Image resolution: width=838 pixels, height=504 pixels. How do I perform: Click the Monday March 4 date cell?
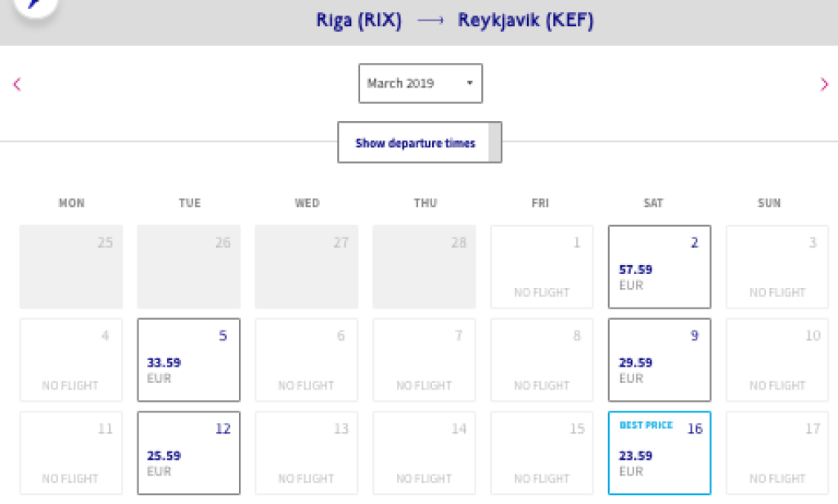point(71,360)
